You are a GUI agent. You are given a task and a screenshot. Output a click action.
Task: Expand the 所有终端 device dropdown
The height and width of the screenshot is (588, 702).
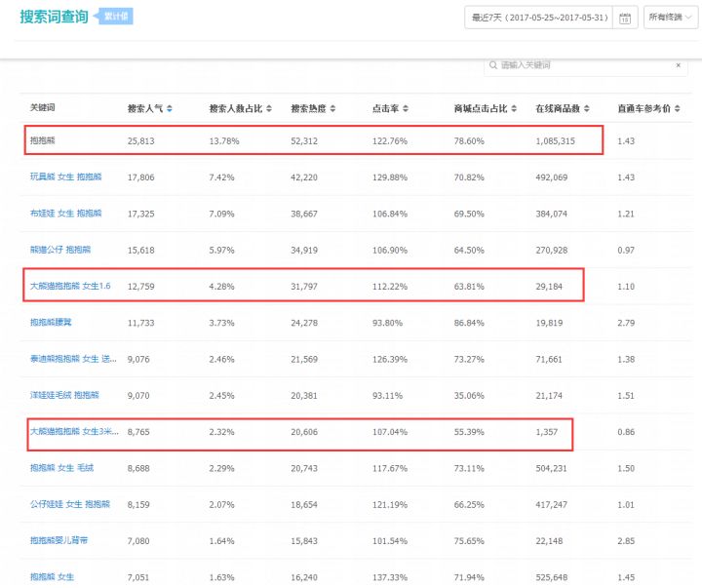pyautogui.click(x=670, y=18)
